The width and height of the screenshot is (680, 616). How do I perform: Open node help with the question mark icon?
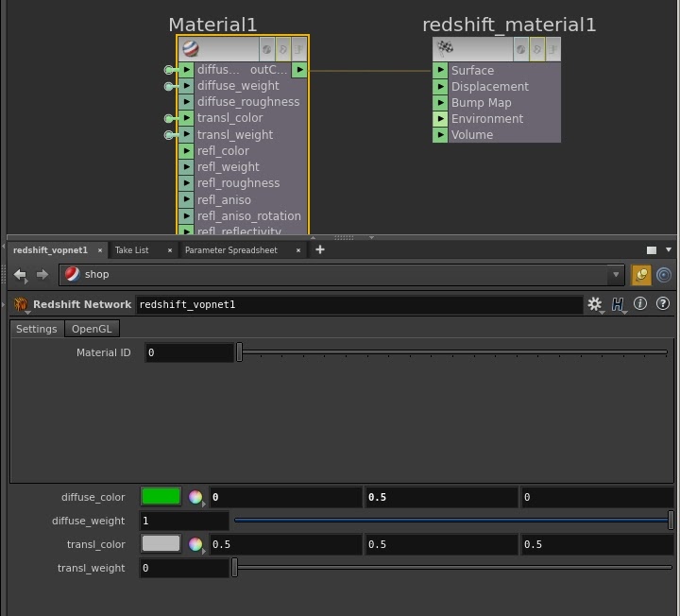click(663, 303)
